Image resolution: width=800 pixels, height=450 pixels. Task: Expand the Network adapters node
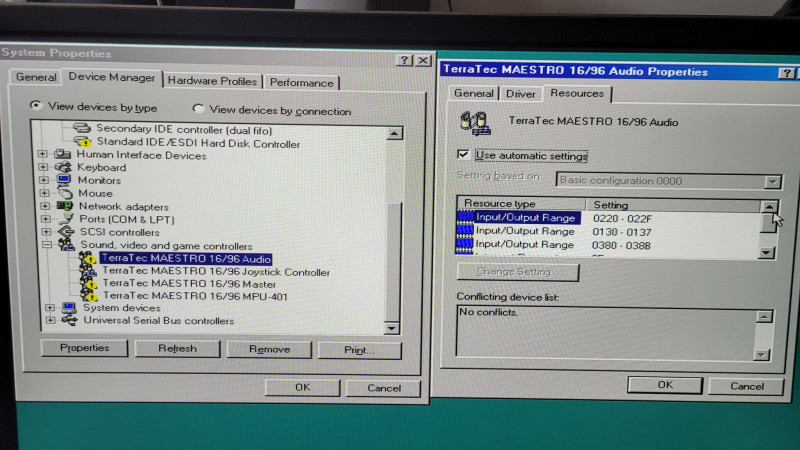point(45,206)
